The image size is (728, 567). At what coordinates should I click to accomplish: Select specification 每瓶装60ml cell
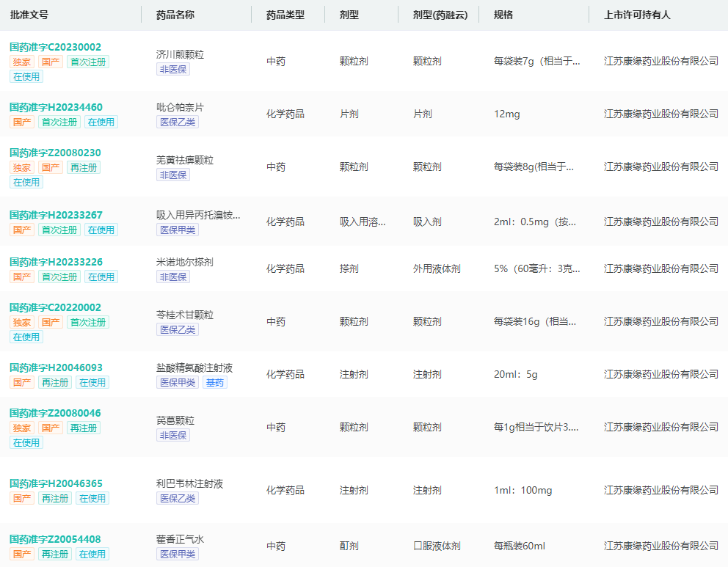(x=520, y=546)
